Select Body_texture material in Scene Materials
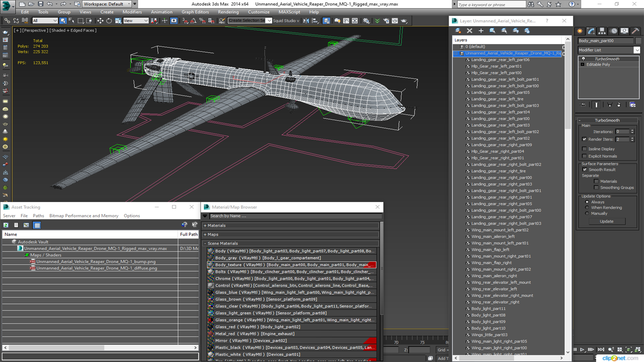The height and width of the screenshot is (362, 644). [291, 265]
